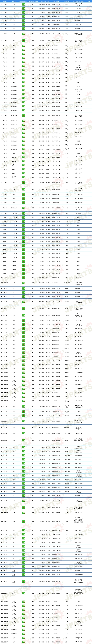Click the '224' body cell in the EXPERT row
This screenshot has height=644, width=92.
67,634
